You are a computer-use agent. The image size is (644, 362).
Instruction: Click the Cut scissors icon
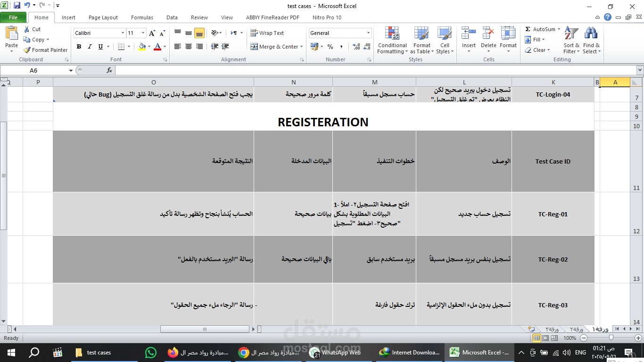coord(27,29)
